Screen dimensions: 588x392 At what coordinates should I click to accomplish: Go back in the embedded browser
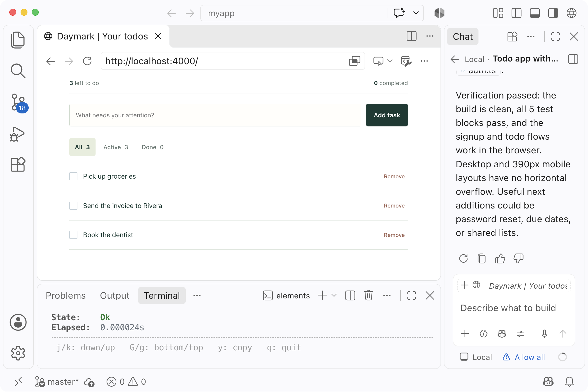[50, 61]
